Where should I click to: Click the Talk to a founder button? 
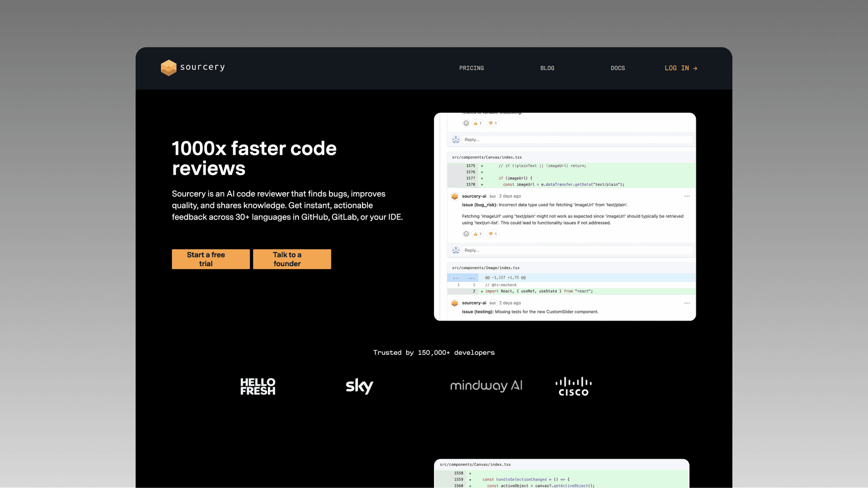coord(292,259)
